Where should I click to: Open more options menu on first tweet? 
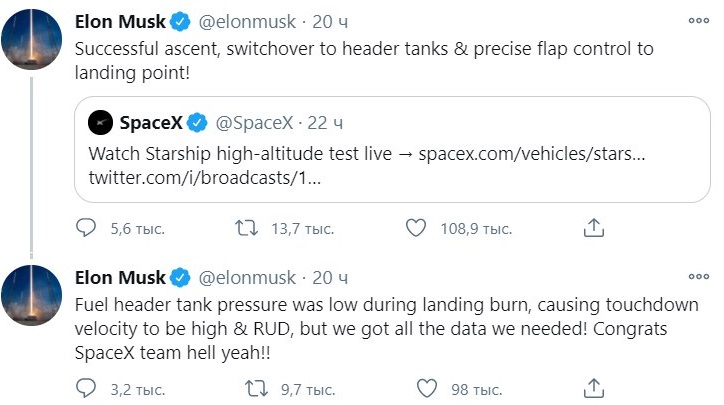click(x=697, y=20)
